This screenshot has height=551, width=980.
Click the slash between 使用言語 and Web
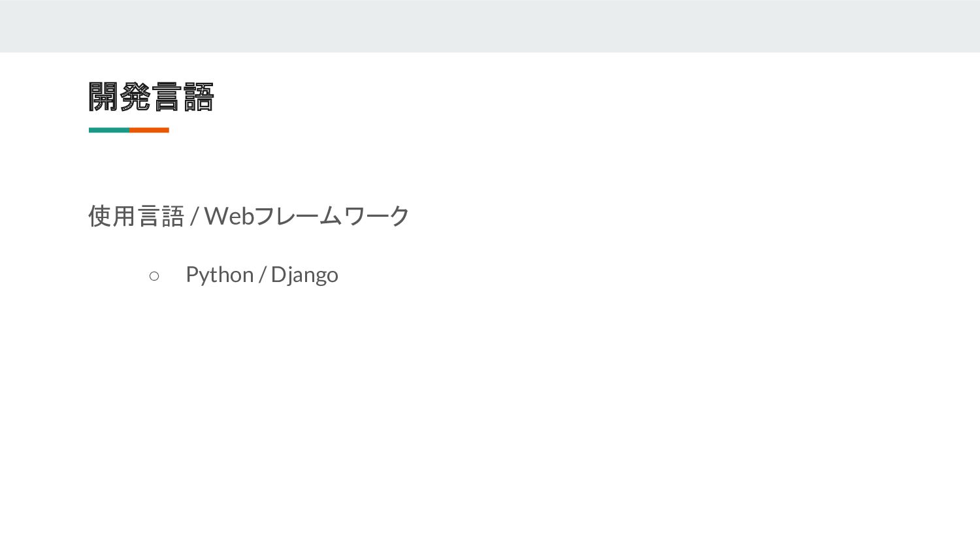[195, 216]
